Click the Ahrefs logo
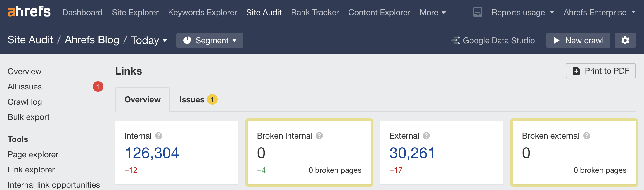The width and height of the screenshot is (644, 190). (x=29, y=12)
